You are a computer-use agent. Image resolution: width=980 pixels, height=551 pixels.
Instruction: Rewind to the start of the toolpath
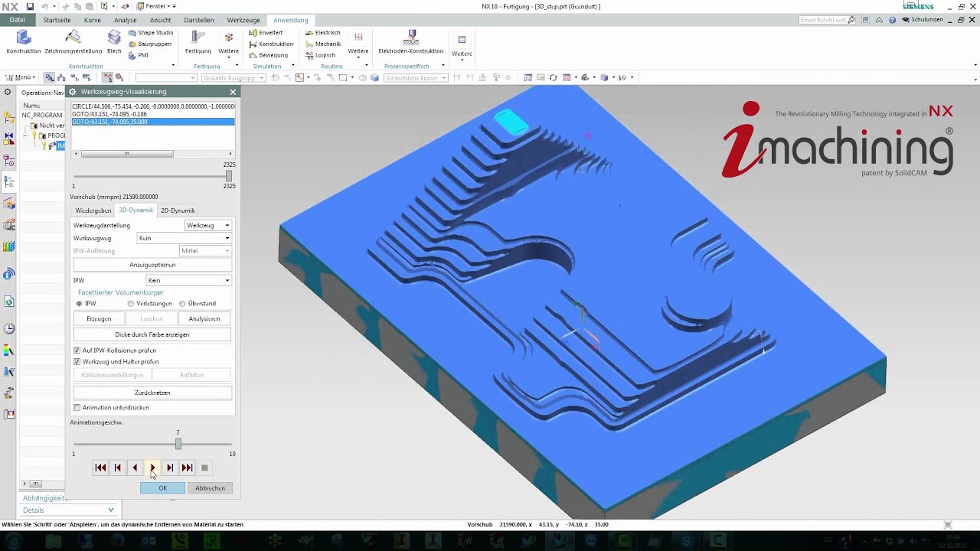coord(100,468)
